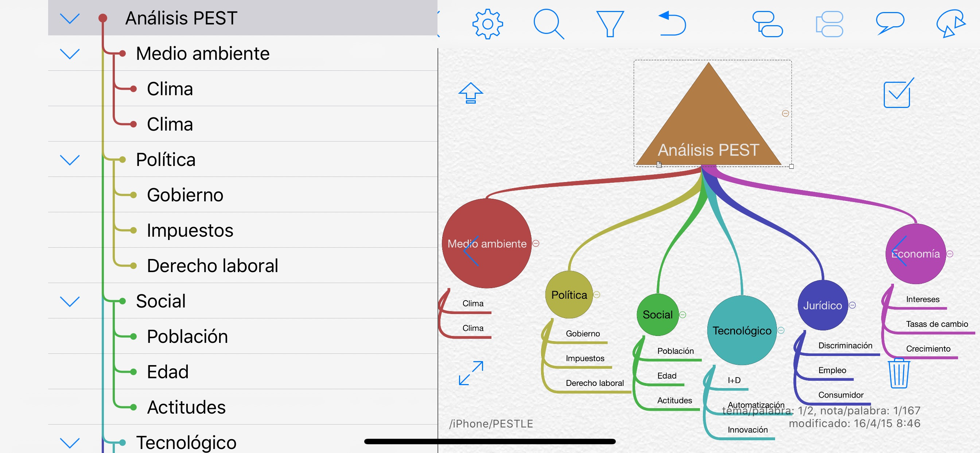
Task: Collapse the Social outline chevron
Action: pos(70,302)
